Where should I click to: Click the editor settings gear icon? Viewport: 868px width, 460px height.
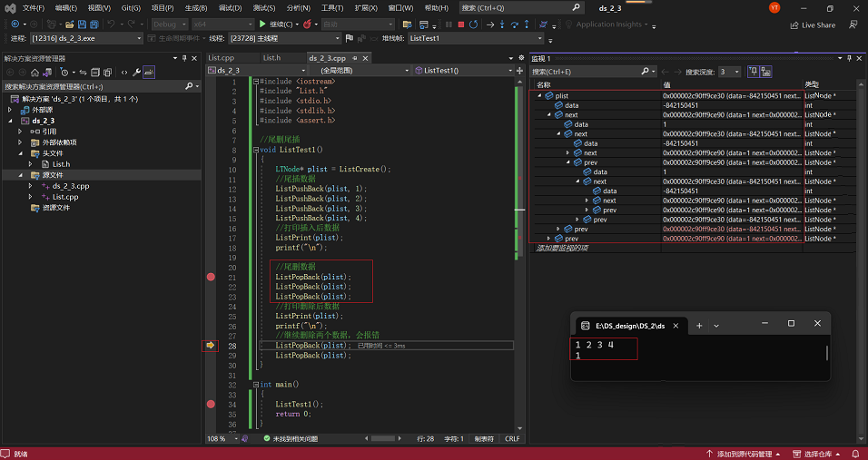tap(521, 57)
